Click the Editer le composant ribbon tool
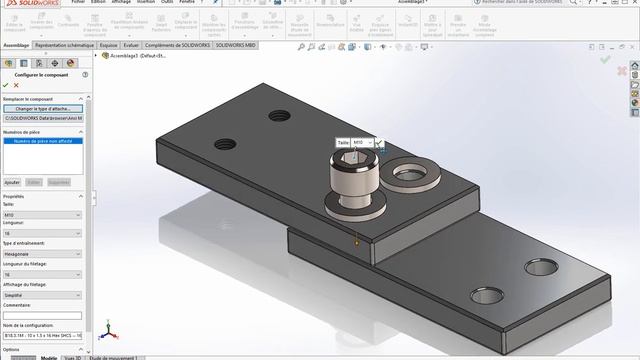This screenshot has width=640, height=360. click(15, 24)
